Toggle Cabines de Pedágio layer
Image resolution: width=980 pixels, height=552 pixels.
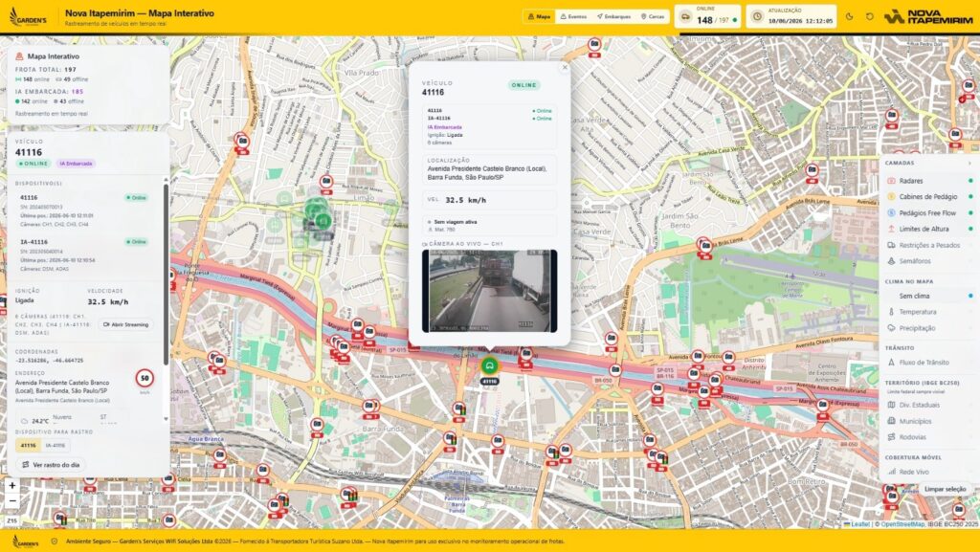[930, 197]
